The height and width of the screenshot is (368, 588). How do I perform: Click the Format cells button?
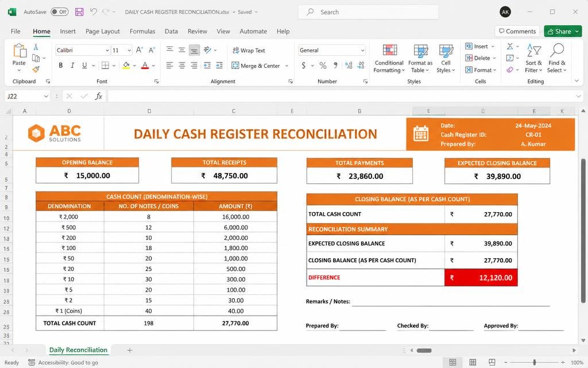pos(481,70)
